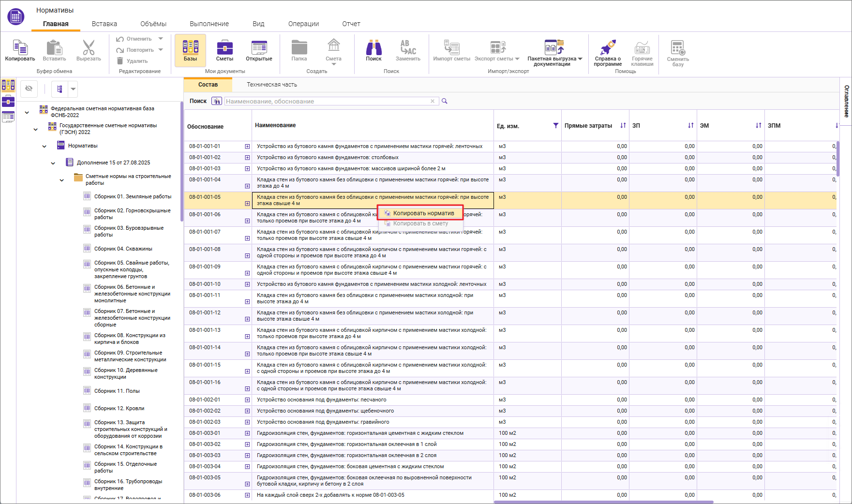Open Сборник 12. Кровли in tree
Screen dimensions: 852x504
tap(119, 408)
